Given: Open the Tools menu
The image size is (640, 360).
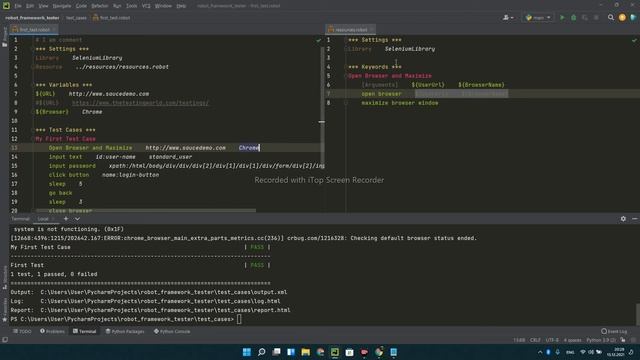Looking at the screenshot, I should click(131, 6).
